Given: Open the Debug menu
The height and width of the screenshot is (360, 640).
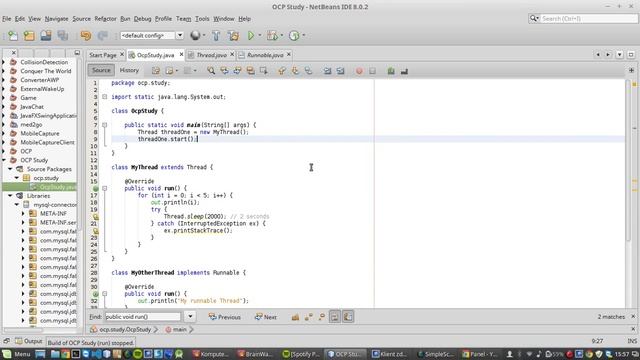Looking at the screenshot, I should coord(142,19).
